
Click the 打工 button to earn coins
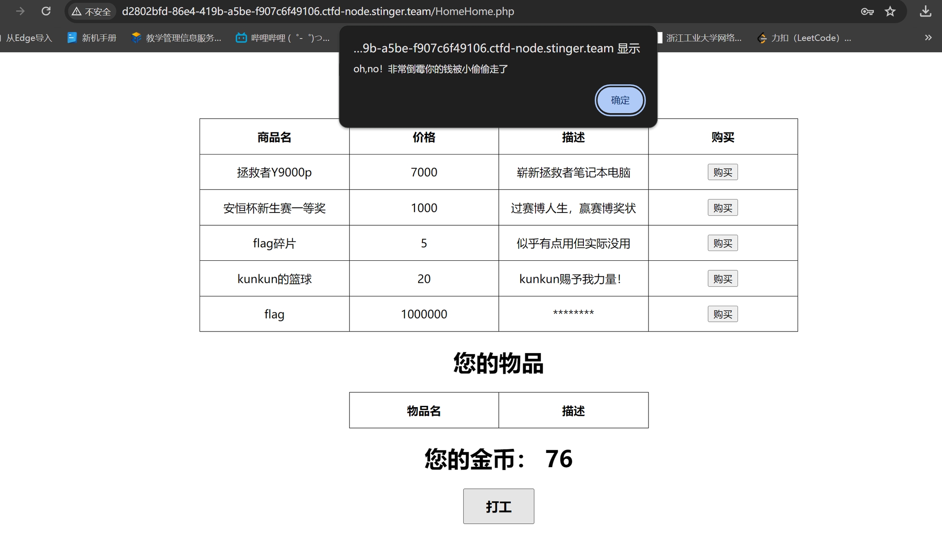point(498,506)
